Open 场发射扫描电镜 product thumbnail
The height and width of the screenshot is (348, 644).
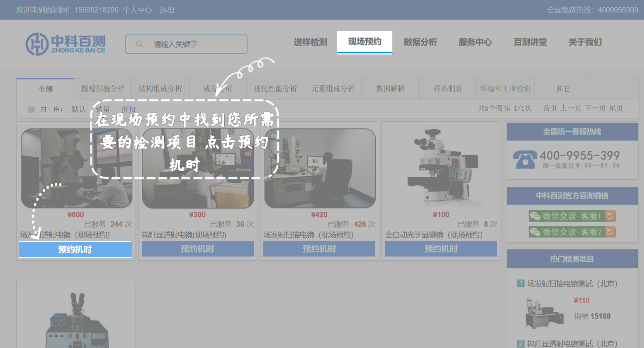pos(320,168)
